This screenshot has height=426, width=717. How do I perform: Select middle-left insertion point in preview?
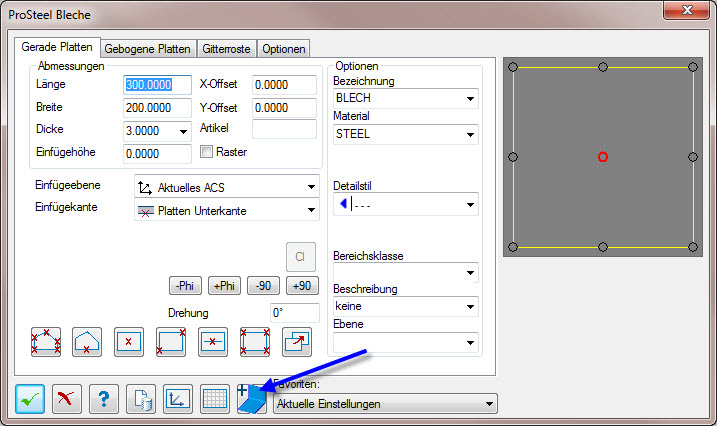tap(513, 157)
